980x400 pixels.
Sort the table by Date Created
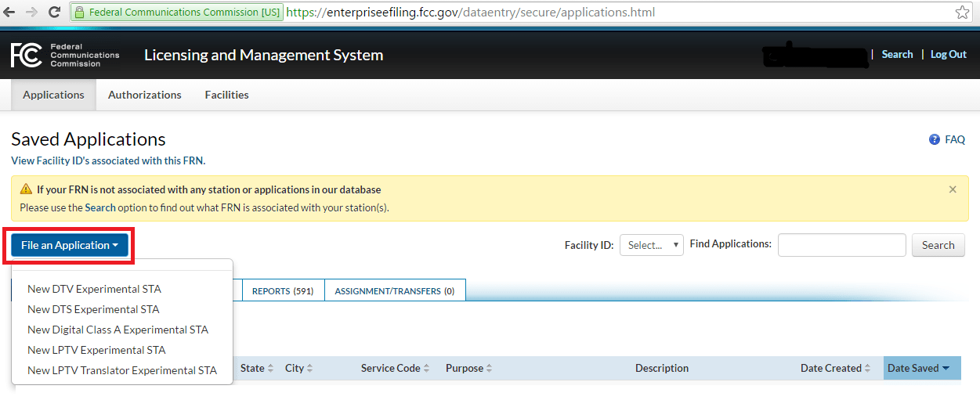(x=835, y=368)
